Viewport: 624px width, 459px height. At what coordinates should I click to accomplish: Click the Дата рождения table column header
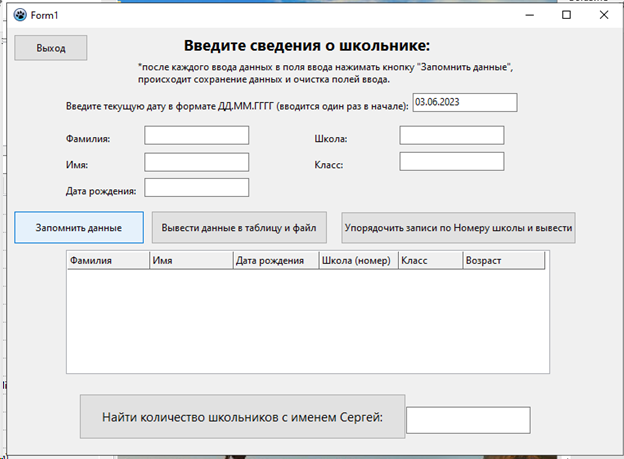tap(276, 260)
